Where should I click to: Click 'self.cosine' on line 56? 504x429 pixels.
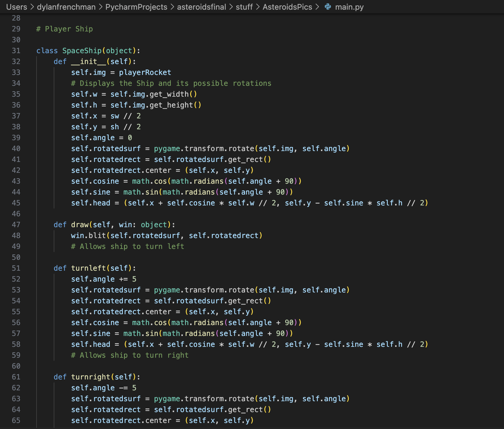point(95,323)
